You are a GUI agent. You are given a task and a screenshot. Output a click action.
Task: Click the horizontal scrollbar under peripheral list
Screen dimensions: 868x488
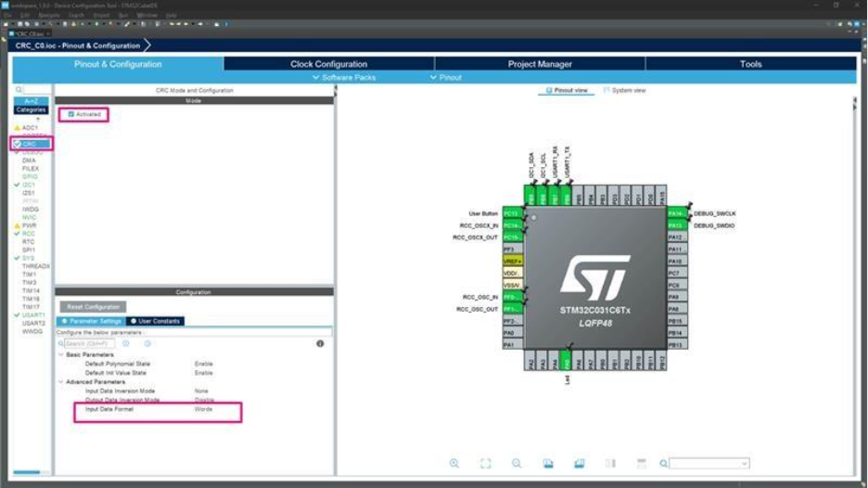[27, 472]
